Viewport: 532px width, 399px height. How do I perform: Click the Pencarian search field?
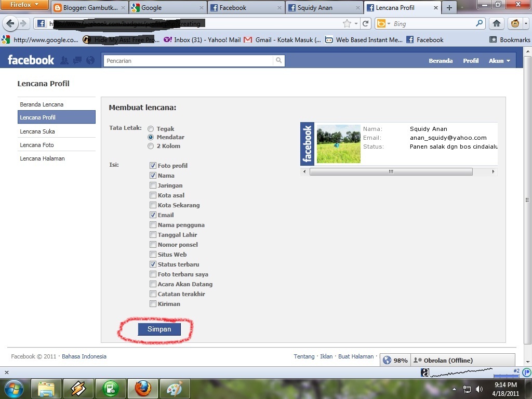tap(188, 61)
